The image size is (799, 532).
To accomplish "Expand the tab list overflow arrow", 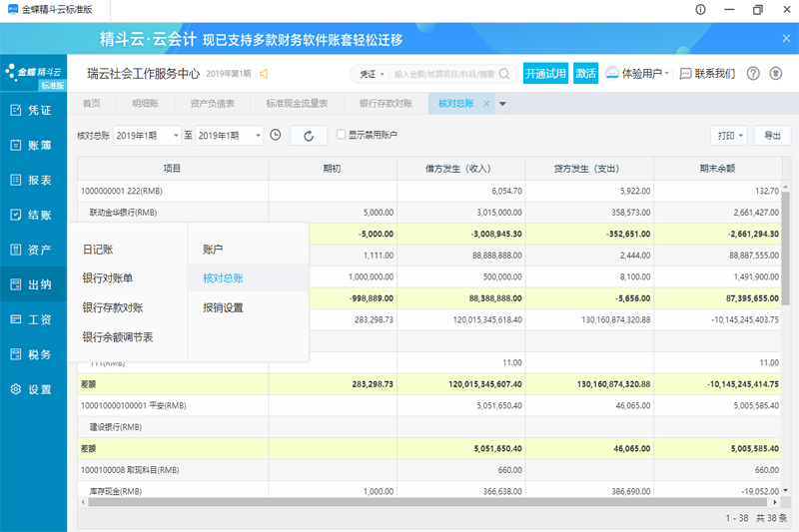I will coord(502,104).
